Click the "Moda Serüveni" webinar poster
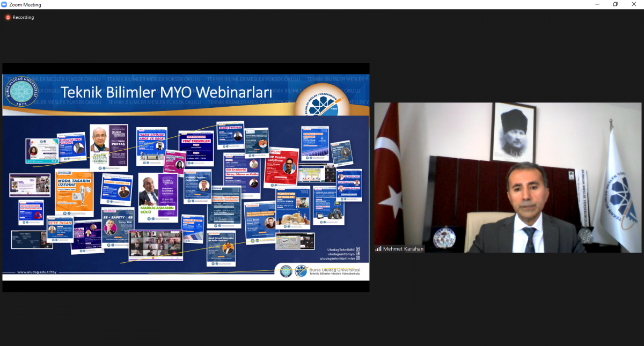This screenshot has width=644, height=346. [x=231, y=136]
